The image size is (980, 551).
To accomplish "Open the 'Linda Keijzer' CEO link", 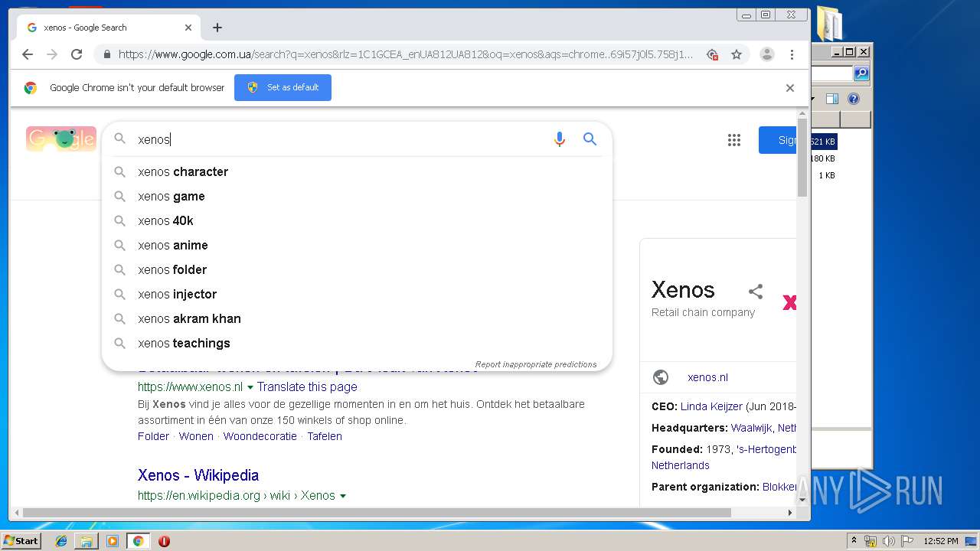I will click(711, 406).
